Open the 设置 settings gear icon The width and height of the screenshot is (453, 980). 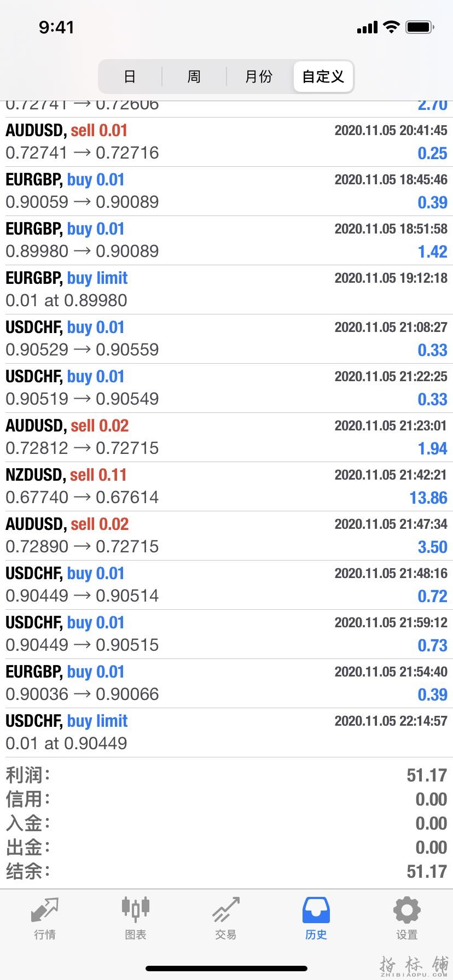(406, 911)
